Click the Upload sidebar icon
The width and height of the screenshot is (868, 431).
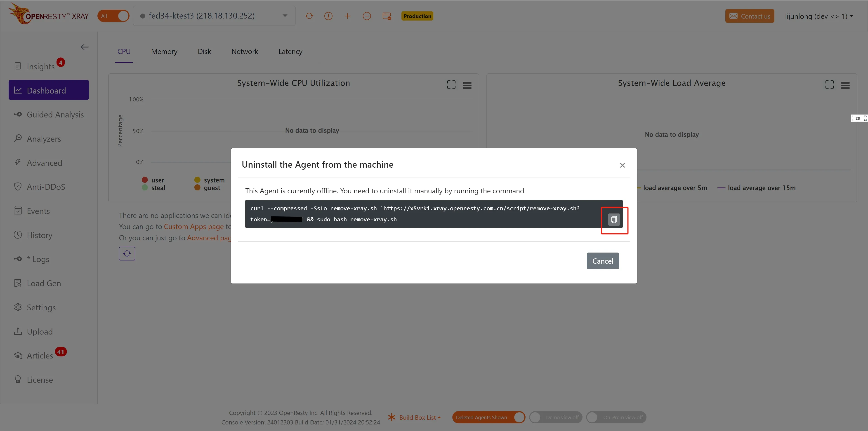pos(18,331)
